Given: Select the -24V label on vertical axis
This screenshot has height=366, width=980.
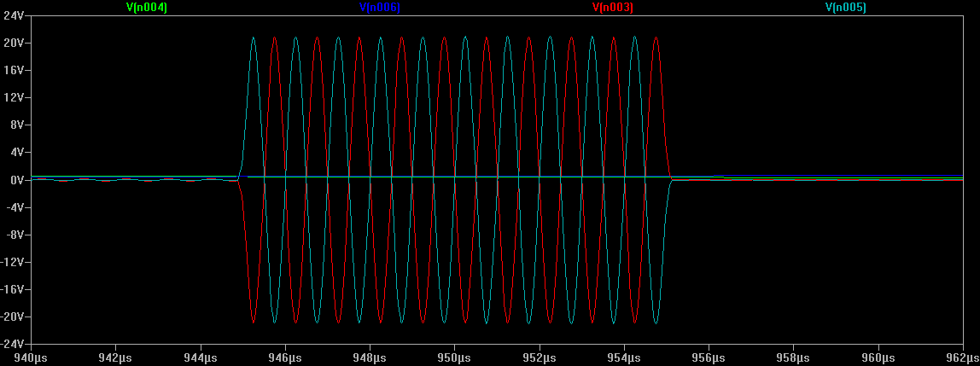Looking at the screenshot, I should 13,344.
